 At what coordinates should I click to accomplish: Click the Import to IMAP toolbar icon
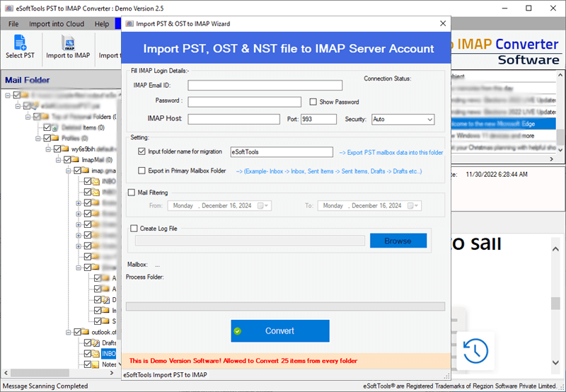(x=68, y=42)
